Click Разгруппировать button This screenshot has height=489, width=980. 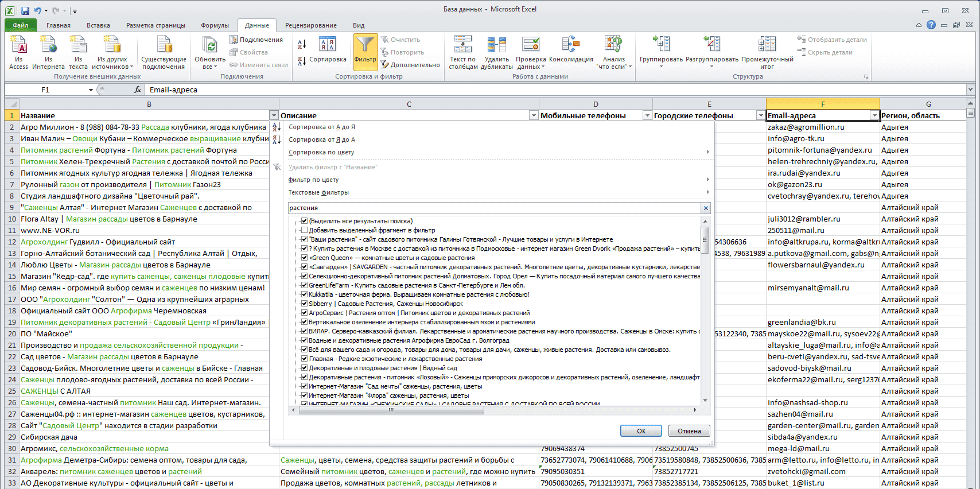click(x=712, y=53)
